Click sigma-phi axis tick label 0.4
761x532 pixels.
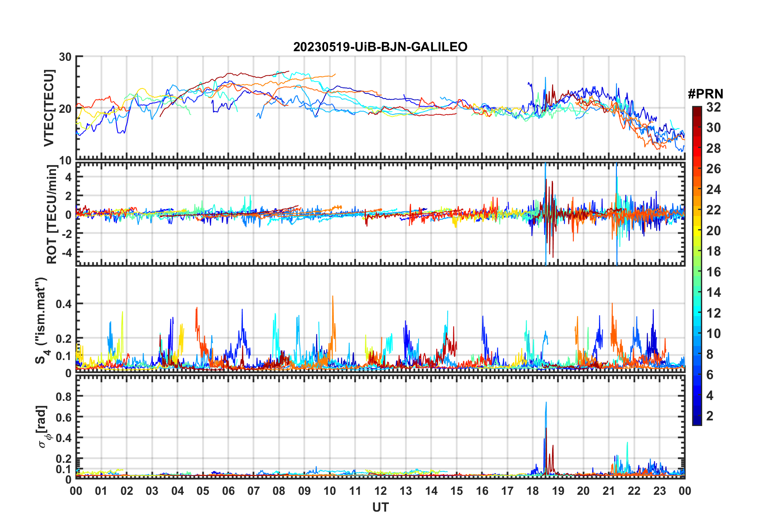[x=64, y=438]
